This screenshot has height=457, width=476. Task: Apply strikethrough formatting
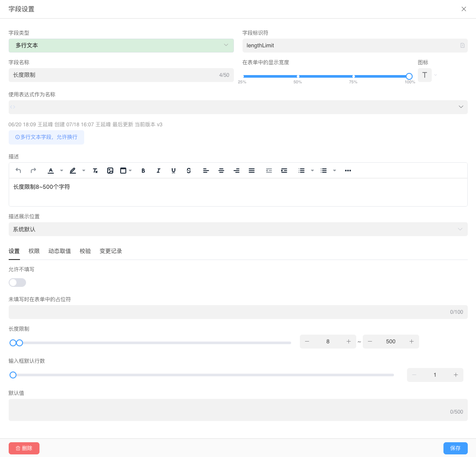coord(189,171)
